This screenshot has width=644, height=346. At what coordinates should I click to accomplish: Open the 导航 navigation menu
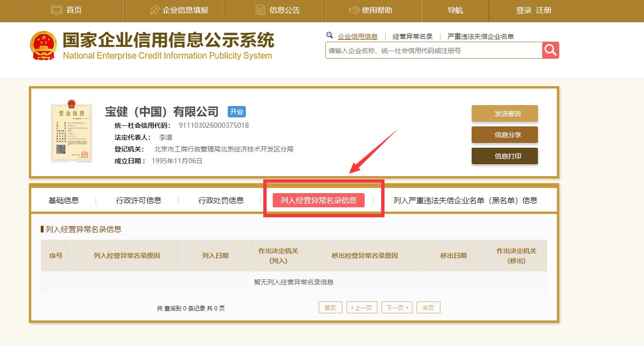tap(455, 10)
